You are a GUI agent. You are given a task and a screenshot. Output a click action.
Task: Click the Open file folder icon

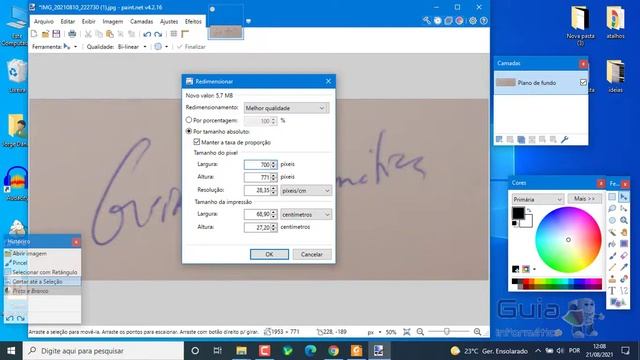(45, 34)
